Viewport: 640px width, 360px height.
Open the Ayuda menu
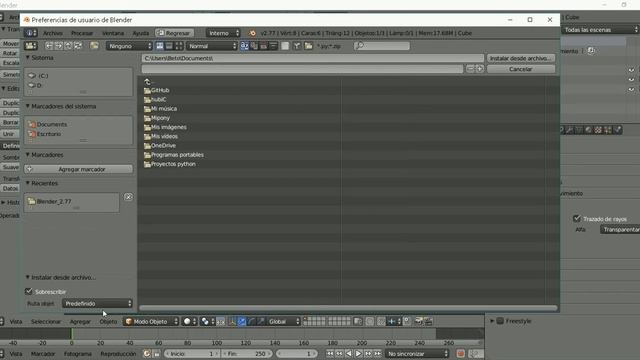[x=140, y=33]
